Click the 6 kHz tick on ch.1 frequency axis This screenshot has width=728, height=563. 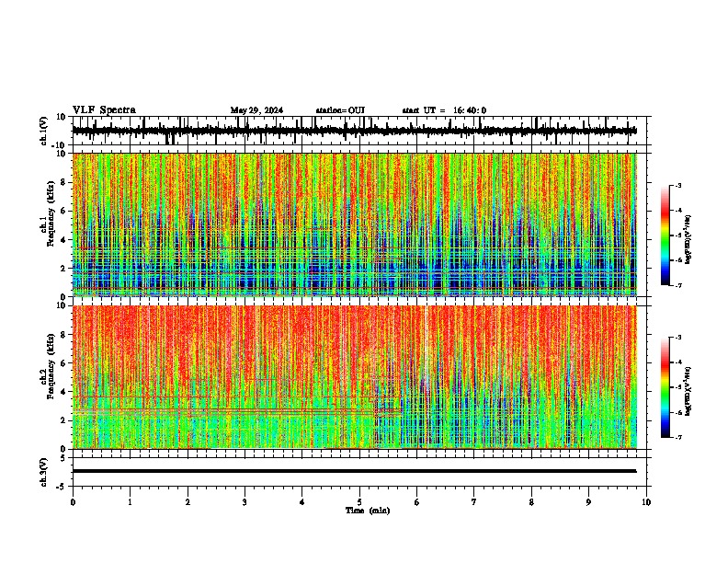(64, 211)
